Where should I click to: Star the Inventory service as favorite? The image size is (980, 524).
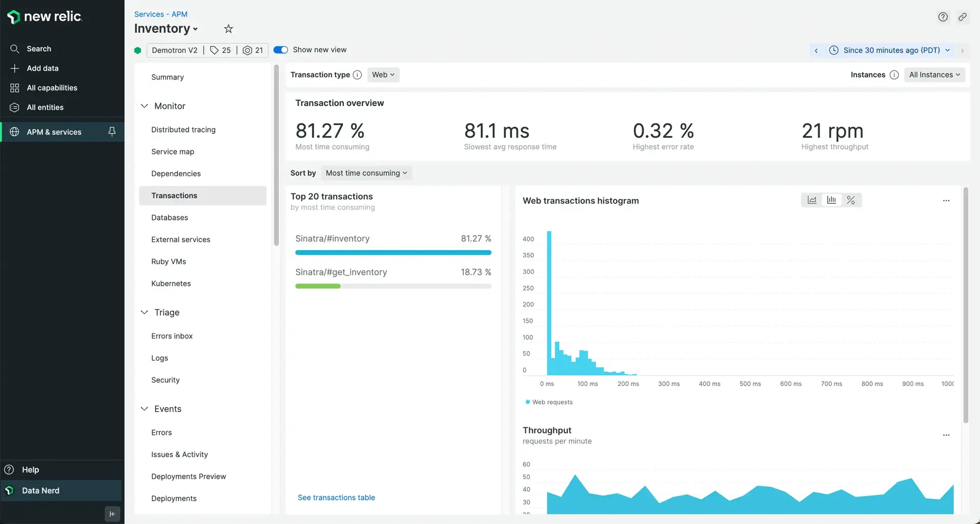228,29
